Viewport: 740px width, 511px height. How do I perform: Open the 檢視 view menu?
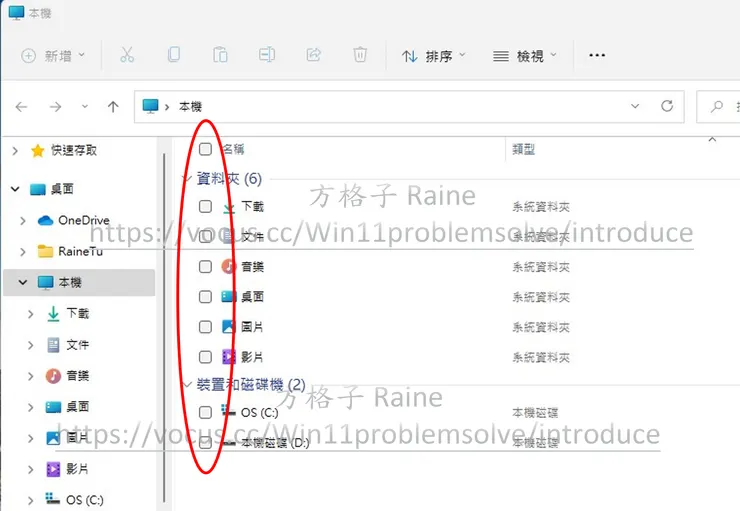click(525, 56)
